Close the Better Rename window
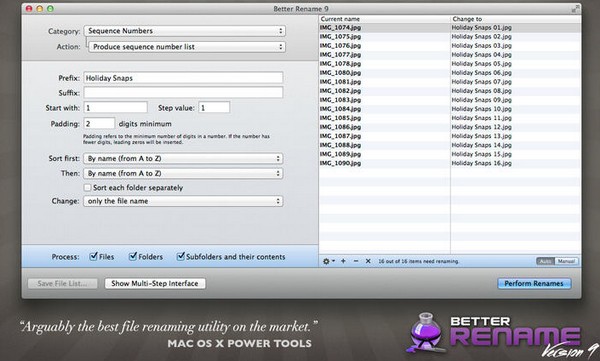The width and height of the screenshot is (600, 361). [29, 8]
